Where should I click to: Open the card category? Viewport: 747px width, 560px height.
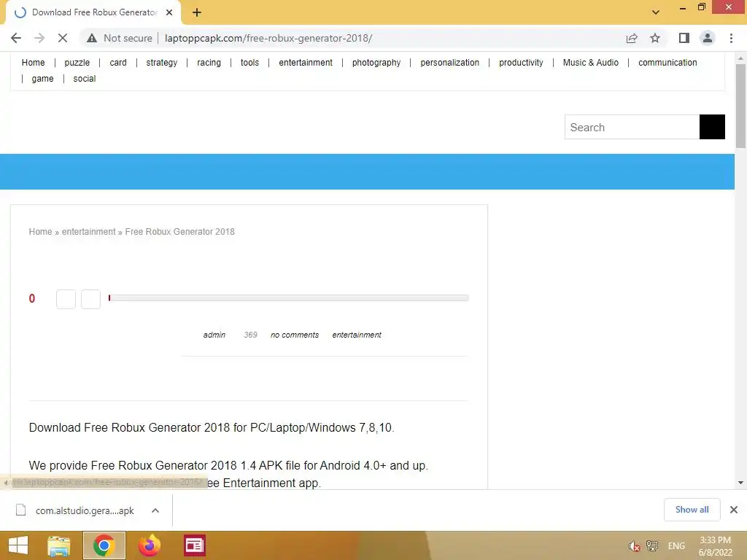(118, 63)
